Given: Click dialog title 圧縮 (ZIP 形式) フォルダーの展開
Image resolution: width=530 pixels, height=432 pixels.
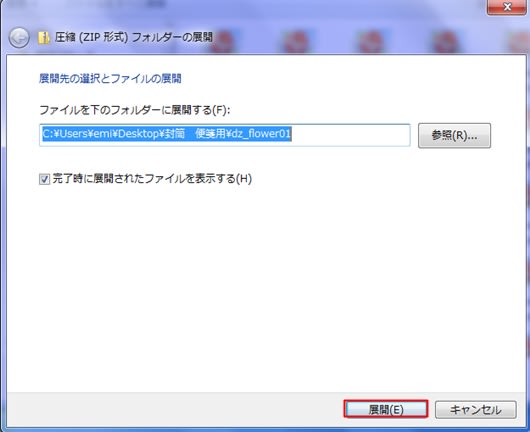Looking at the screenshot, I should [x=134, y=37].
